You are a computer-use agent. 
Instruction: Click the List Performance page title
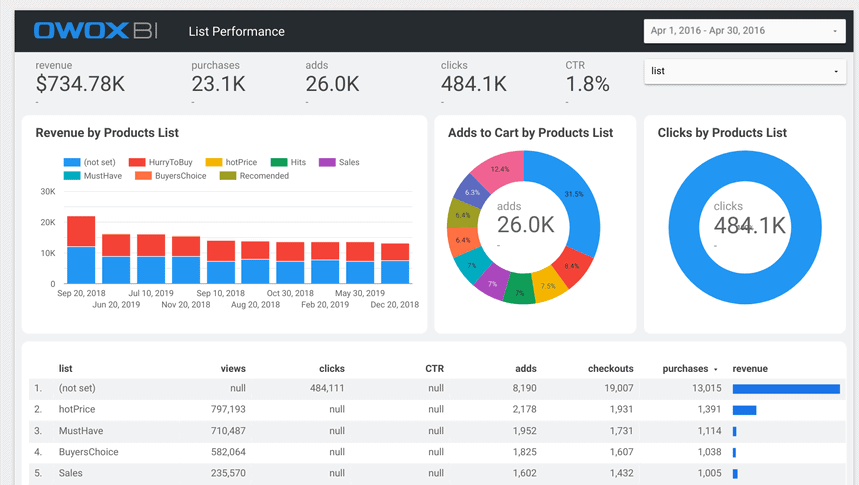point(237,32)
